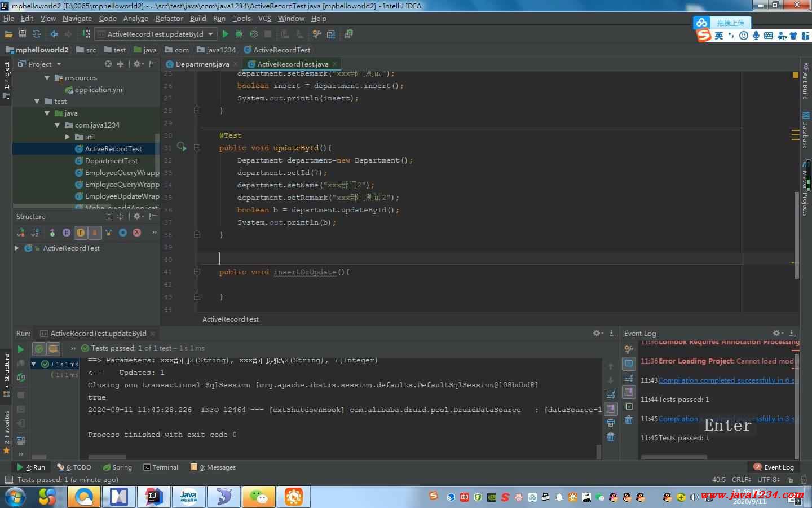Click the Open folder toolbar icon
Image resolution: width=812 pixels, height=508 pixels.
click(8, 34)
